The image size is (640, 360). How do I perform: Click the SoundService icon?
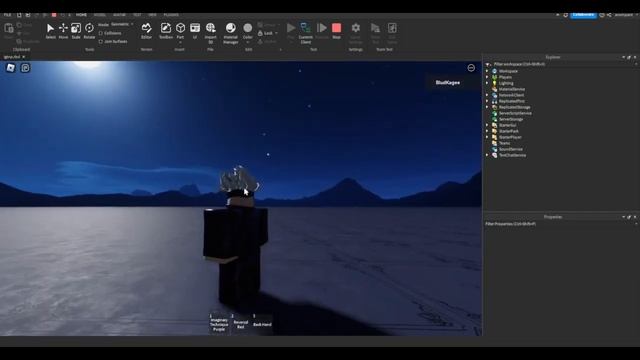pyautogui.click(x=494, y=149)
